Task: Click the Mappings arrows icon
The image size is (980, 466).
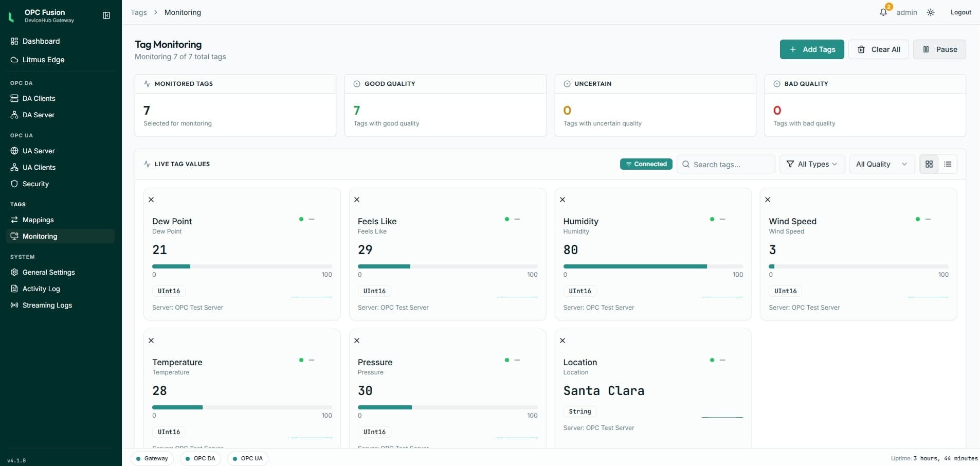Action: [14, 220]
